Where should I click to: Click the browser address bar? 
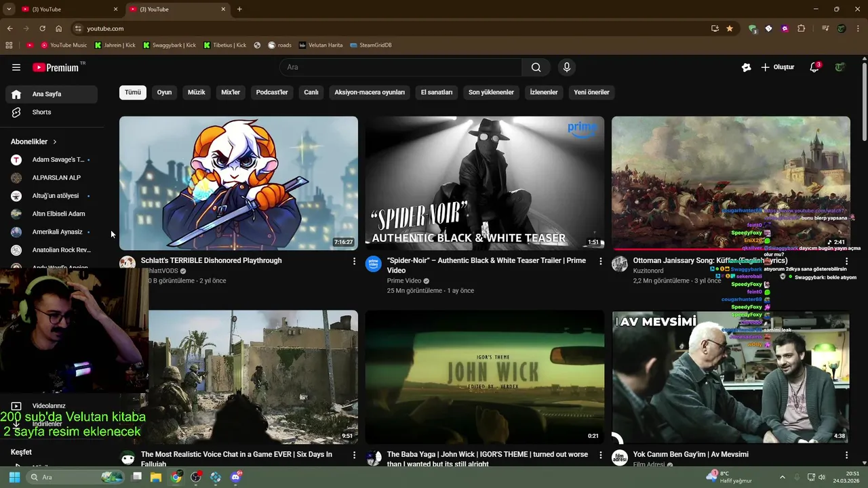393,28
